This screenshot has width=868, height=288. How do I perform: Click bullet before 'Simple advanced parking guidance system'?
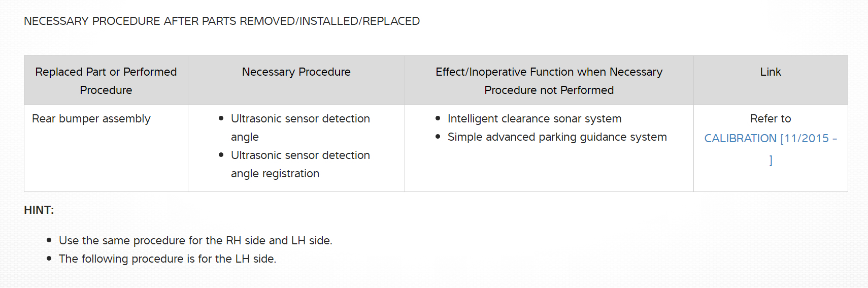[438, 137]
